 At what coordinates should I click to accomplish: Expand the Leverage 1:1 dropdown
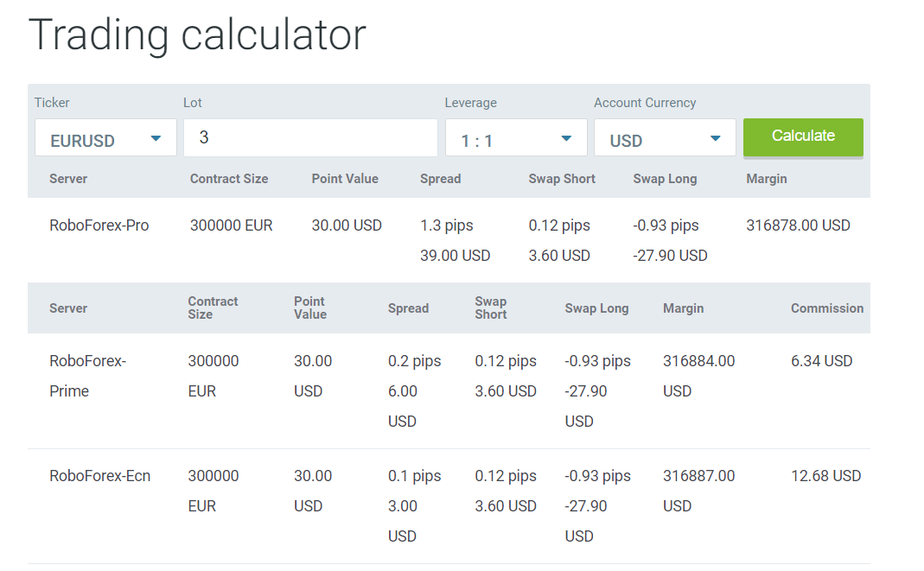point(516,137)
